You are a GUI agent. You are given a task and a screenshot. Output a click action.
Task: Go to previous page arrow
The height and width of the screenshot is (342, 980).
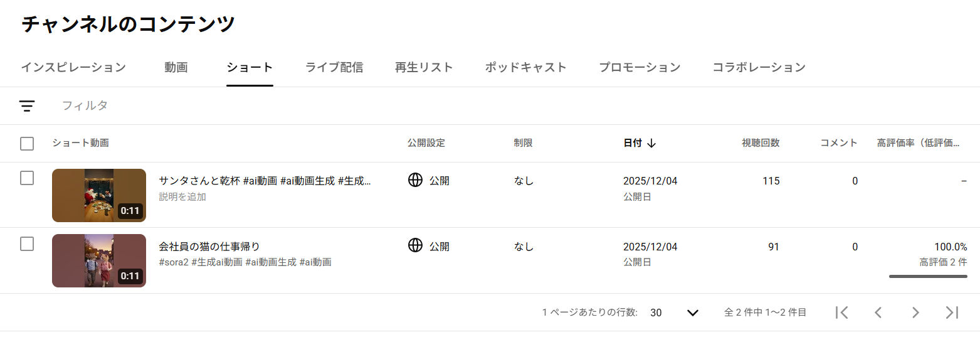pos(878,313)
